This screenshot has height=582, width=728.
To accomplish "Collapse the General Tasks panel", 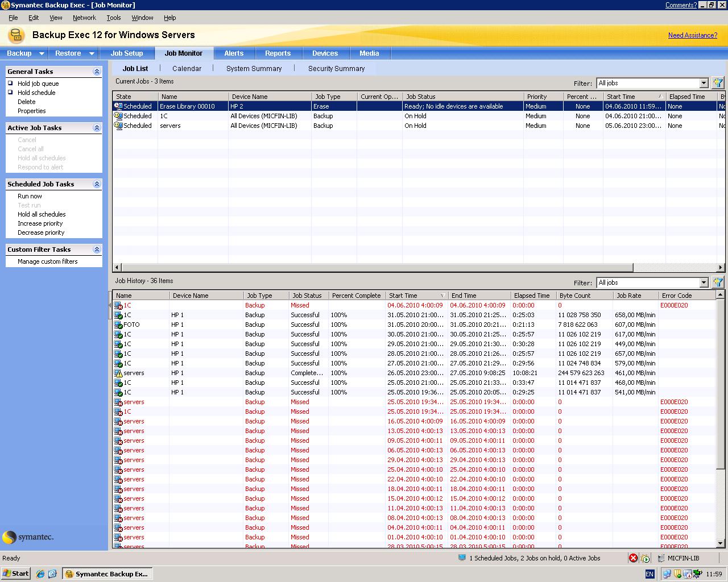I will [97, 72].
